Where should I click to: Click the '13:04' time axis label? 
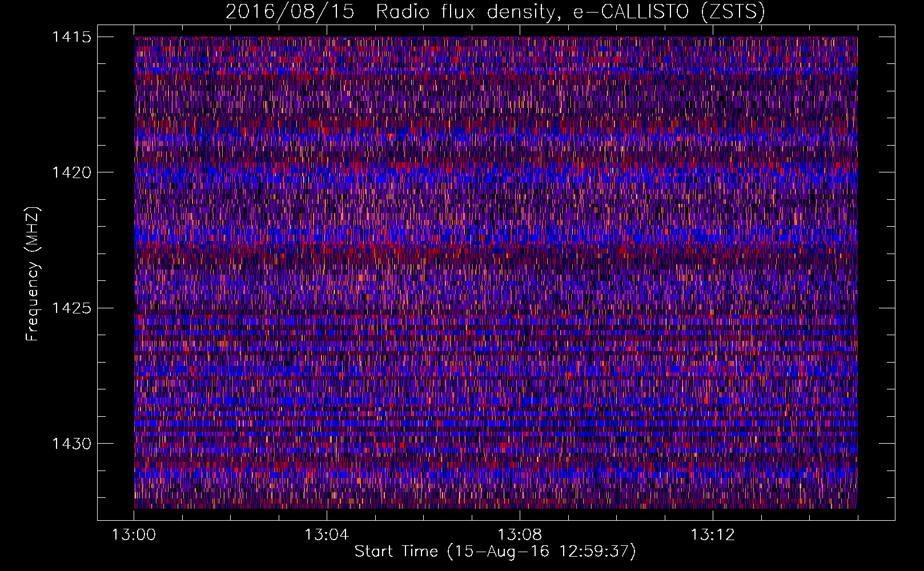point(327,535)
